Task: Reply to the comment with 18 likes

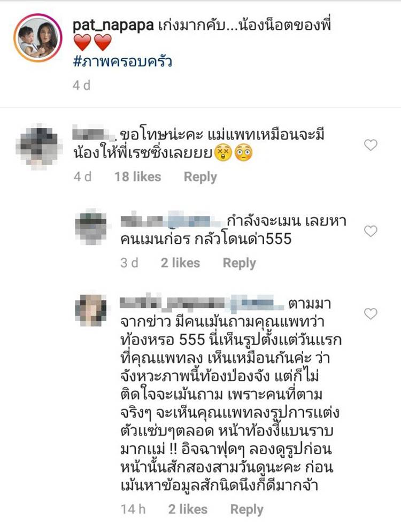Action: click(200, 177)
